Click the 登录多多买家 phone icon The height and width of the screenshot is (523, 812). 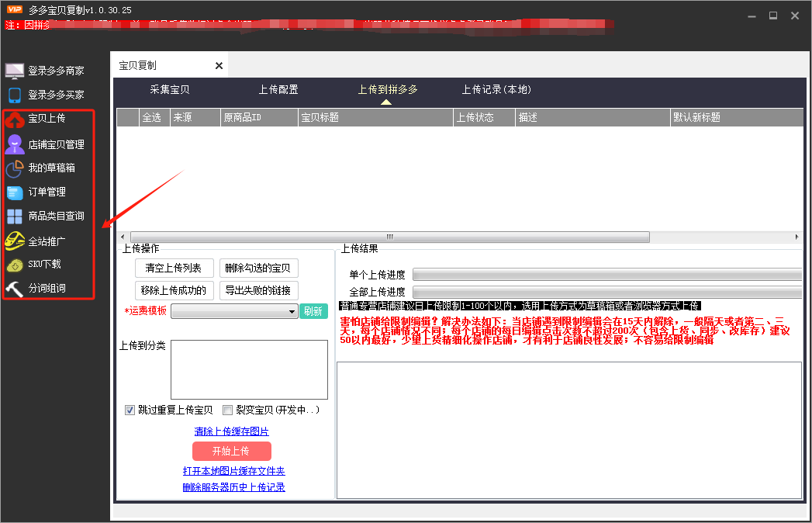[15, 95]
